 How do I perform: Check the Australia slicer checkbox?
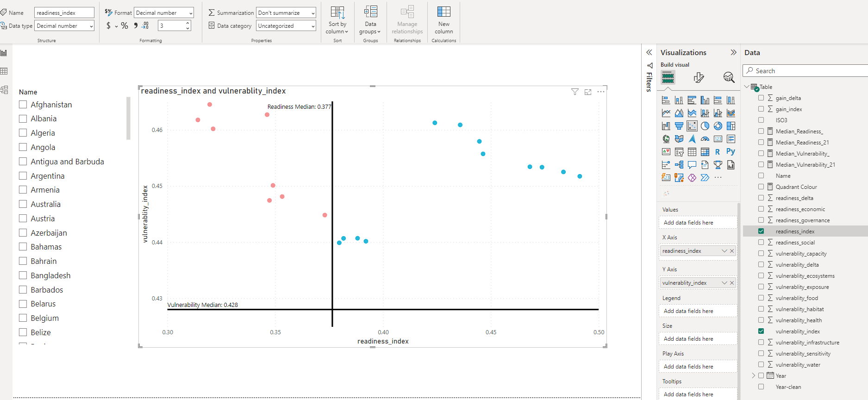(x=23, y=204)
